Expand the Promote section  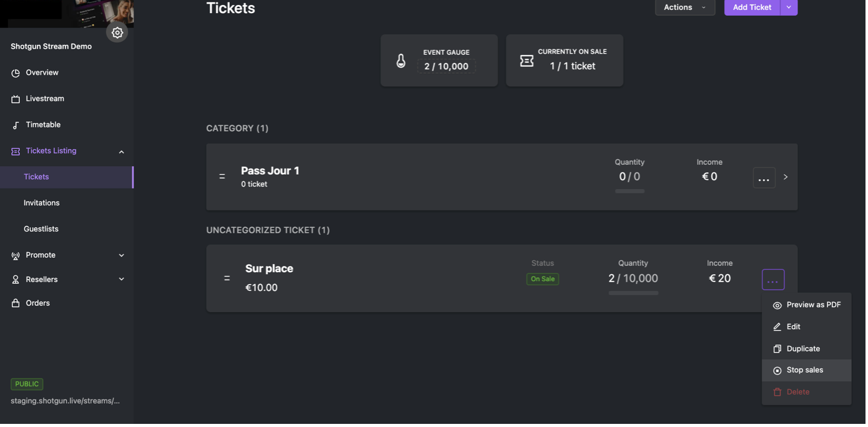pyautogui.click(x=121, y=255)
